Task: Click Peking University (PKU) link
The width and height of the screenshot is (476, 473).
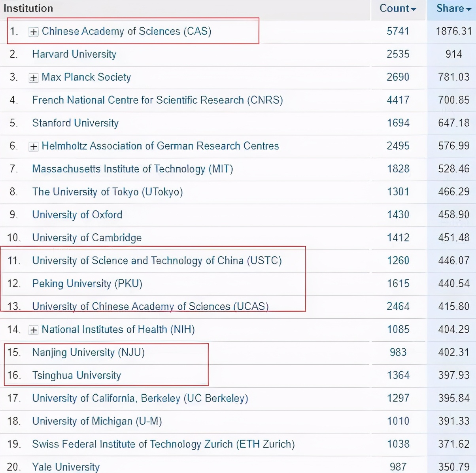Action: pos(87,284)
